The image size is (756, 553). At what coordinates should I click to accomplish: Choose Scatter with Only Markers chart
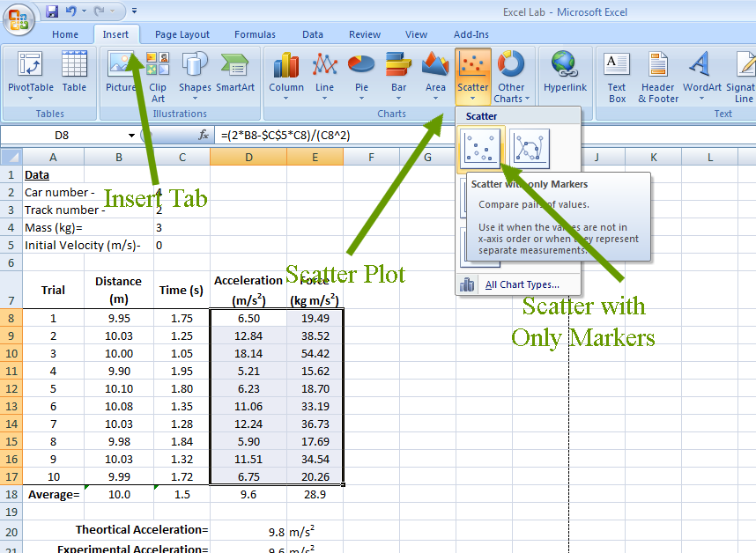point(480,148)
